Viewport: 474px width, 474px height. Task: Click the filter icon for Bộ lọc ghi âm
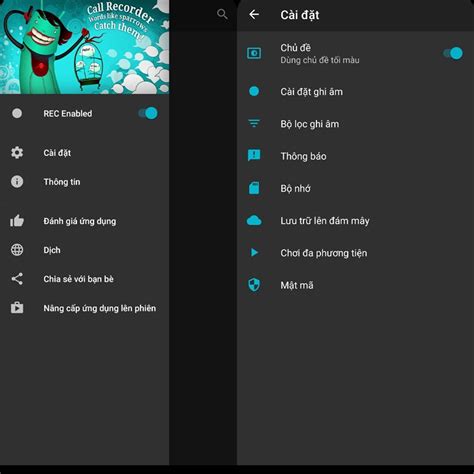tap(254, 124)
